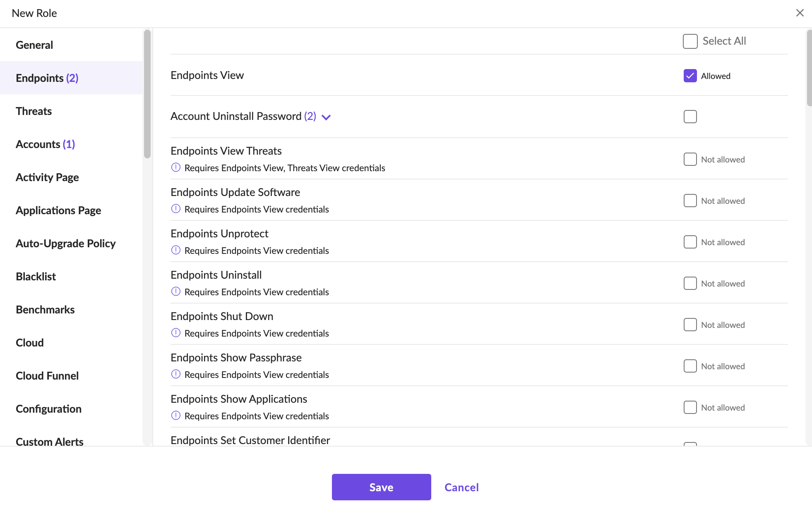This screenshot has width=812, height=521.
Task: Click info icon under Endpoints Update Software
Action: point(176,209)
